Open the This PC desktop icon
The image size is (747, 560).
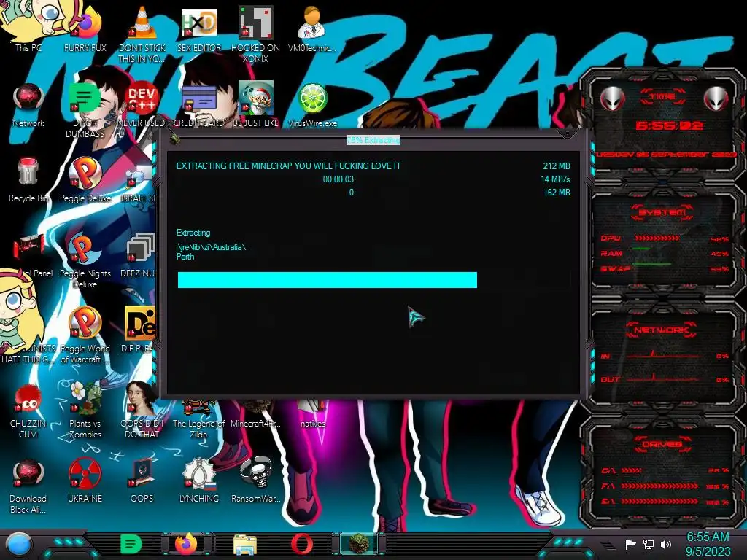point(28,28)
